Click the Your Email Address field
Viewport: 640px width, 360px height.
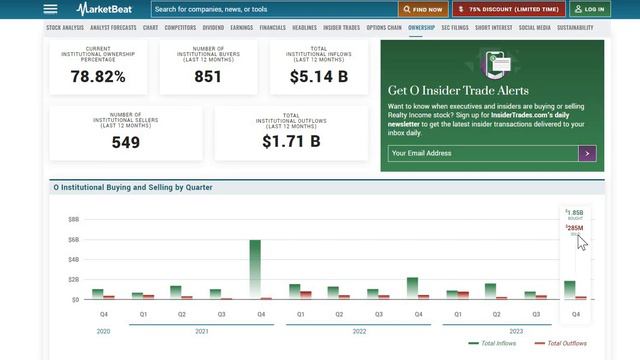[483, 153]
